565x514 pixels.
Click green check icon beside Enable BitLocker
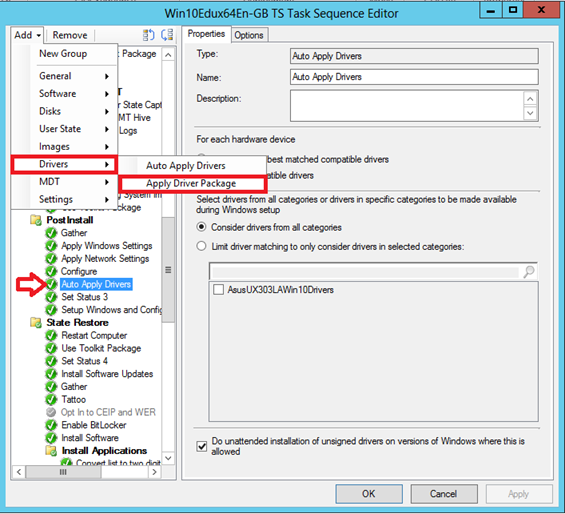click(x=51, y=425)
